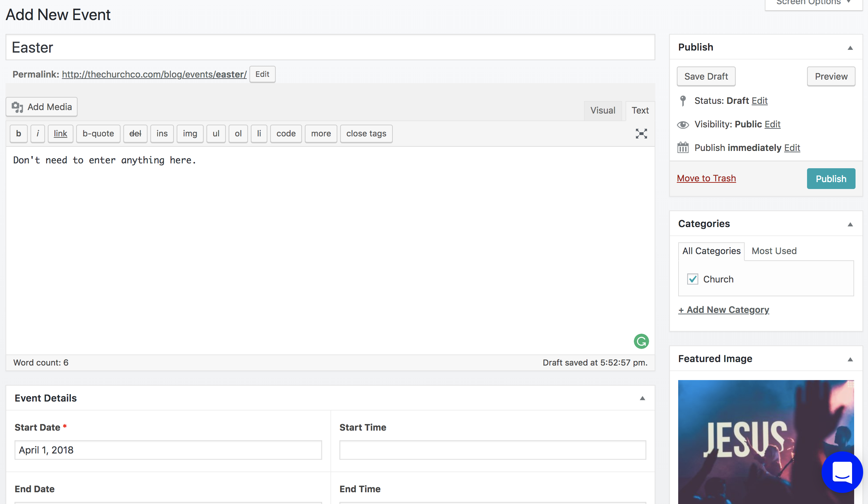Uncheck the Church category checkbox

tap(692, 279)
